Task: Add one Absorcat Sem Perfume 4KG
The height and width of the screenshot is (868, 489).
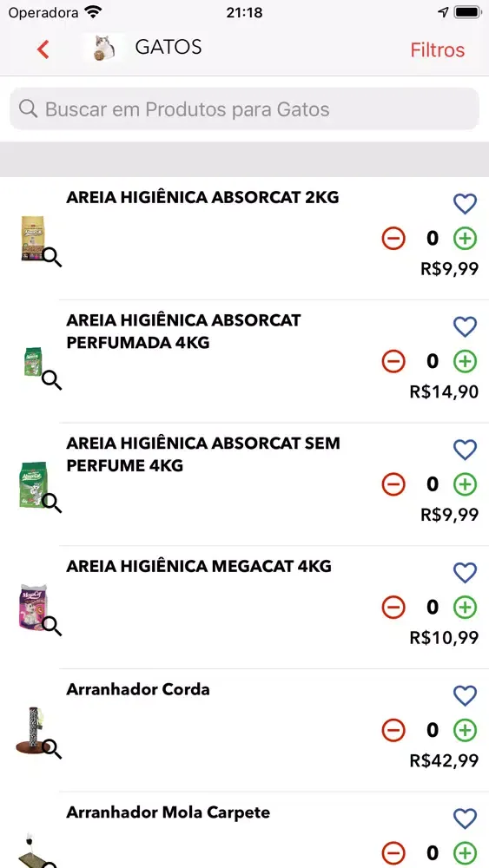Action: pos(465,484)
